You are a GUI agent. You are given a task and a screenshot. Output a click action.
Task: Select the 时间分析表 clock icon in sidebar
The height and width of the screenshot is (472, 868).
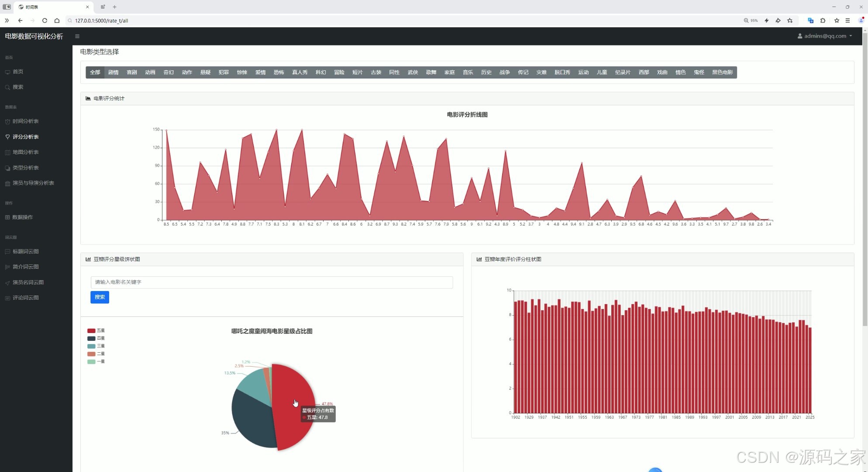pyautogui.click(x=7, y=121)
